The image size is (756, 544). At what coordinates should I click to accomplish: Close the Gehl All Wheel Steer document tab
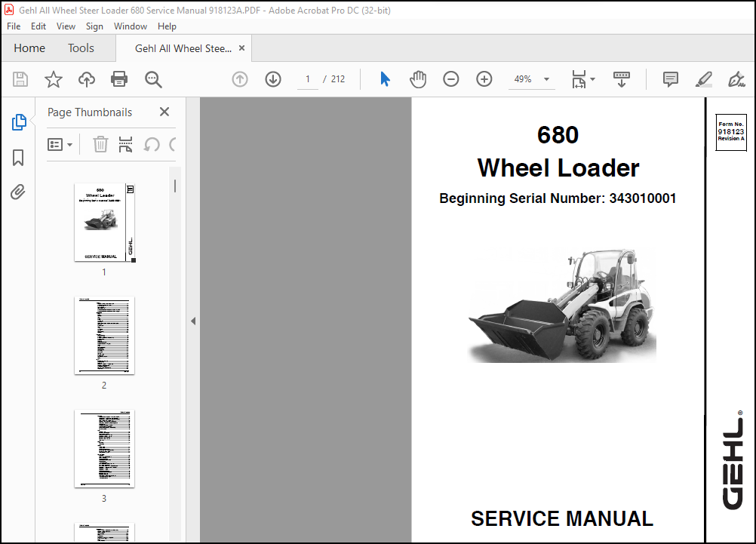click(x=242, y=48)
